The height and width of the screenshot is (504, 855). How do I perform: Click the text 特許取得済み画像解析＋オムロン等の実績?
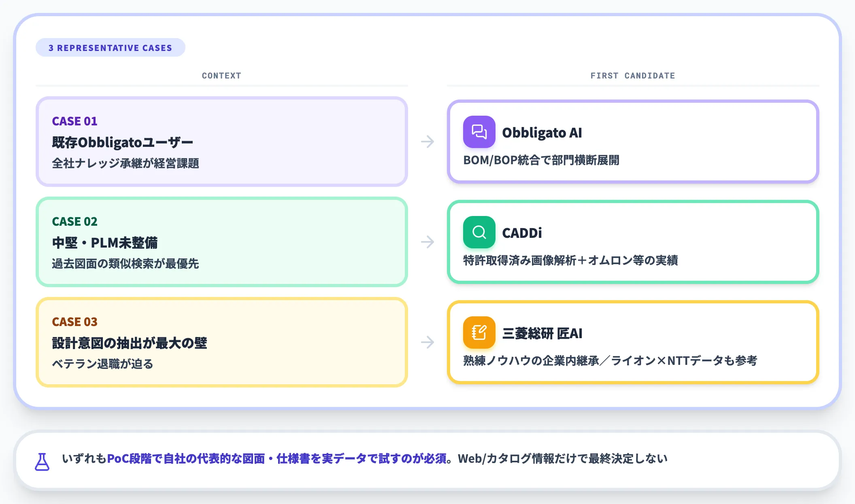570,260
